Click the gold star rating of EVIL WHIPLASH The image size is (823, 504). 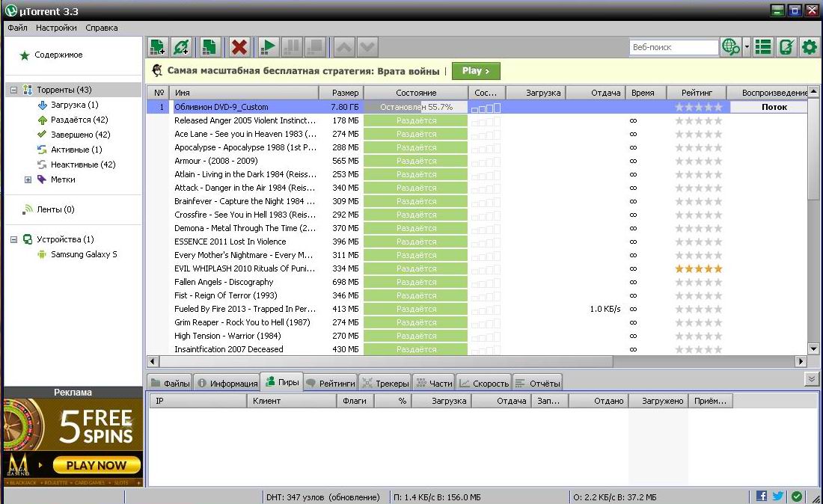tap(699, 269)
